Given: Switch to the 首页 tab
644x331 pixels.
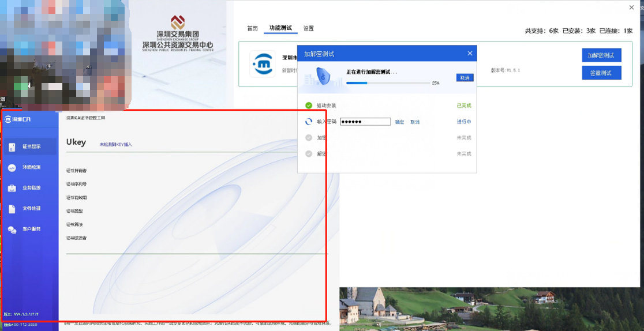Looking at the screenshot, I should [252, 28].
